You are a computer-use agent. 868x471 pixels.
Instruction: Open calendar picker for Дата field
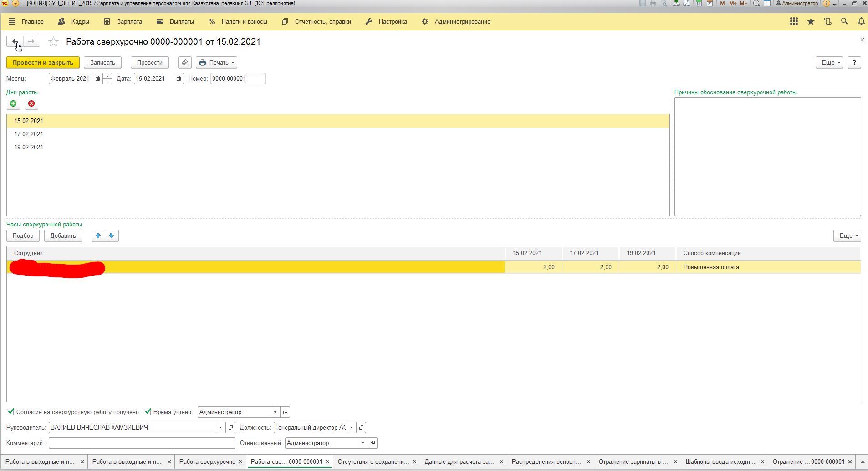click(x=179, y=78)
